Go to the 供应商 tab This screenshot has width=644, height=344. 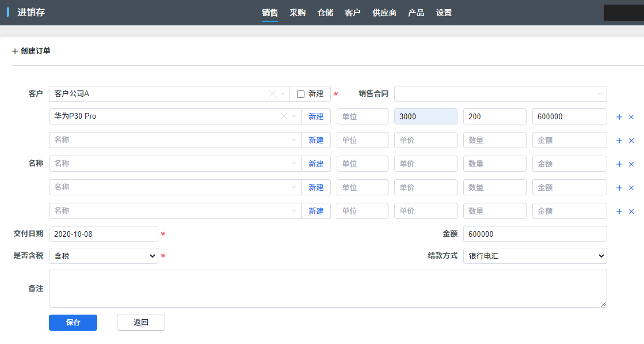(384, 13)
